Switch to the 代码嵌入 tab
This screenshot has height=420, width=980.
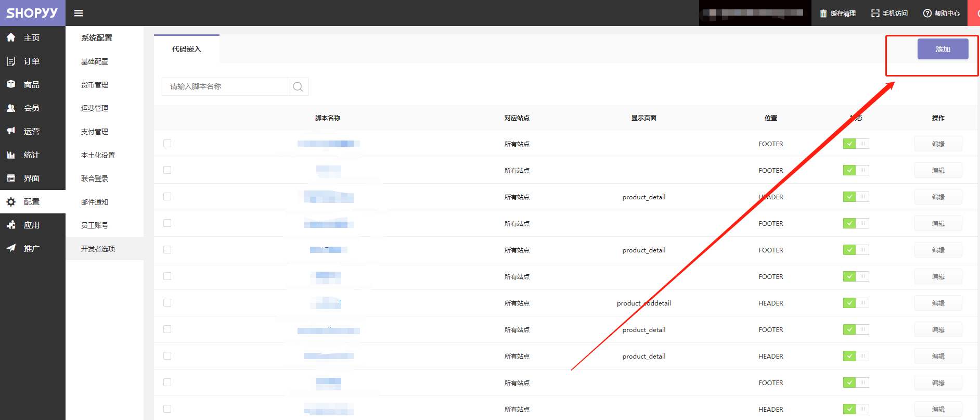[x=187, y=49]
